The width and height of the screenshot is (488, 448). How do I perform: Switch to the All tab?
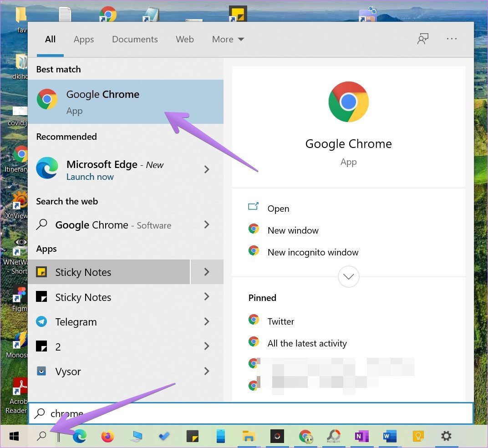click(50, 39)
